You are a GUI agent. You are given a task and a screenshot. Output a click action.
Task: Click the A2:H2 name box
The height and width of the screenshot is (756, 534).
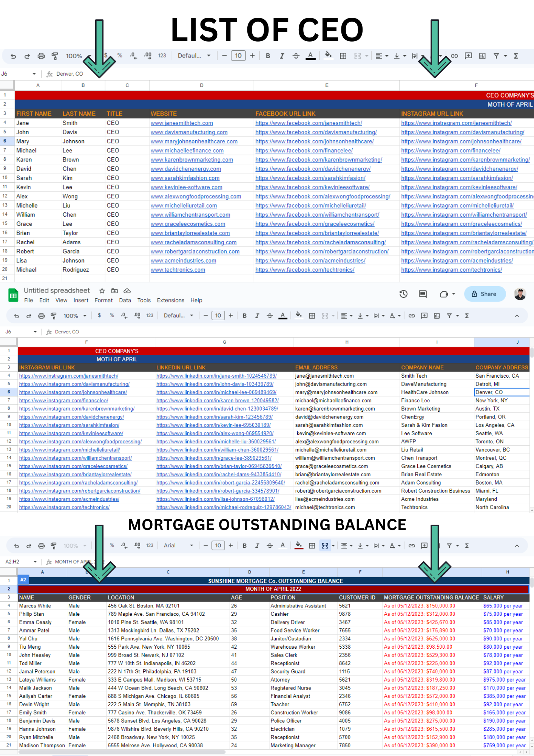(x=20, y=562)
